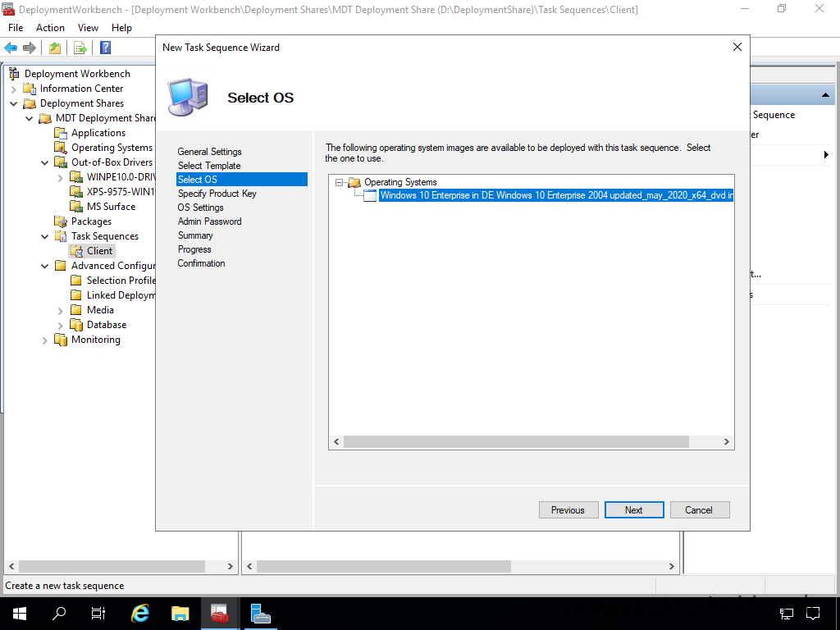Viewport: 840px width, 630px height.
Task: Launch Internet Explorer from taskbar
Action: (x=140, y=614)
